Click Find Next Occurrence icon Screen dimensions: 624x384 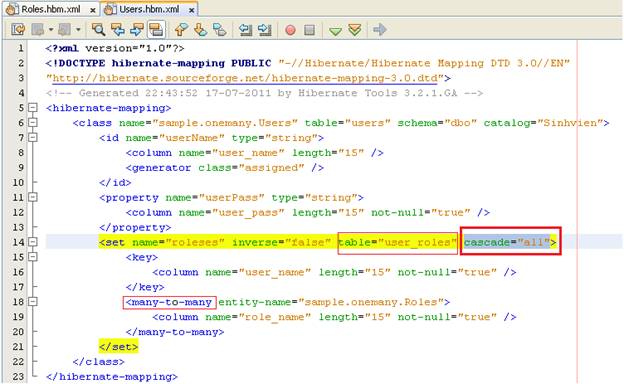pyautogui.click(x=137, y=29)
